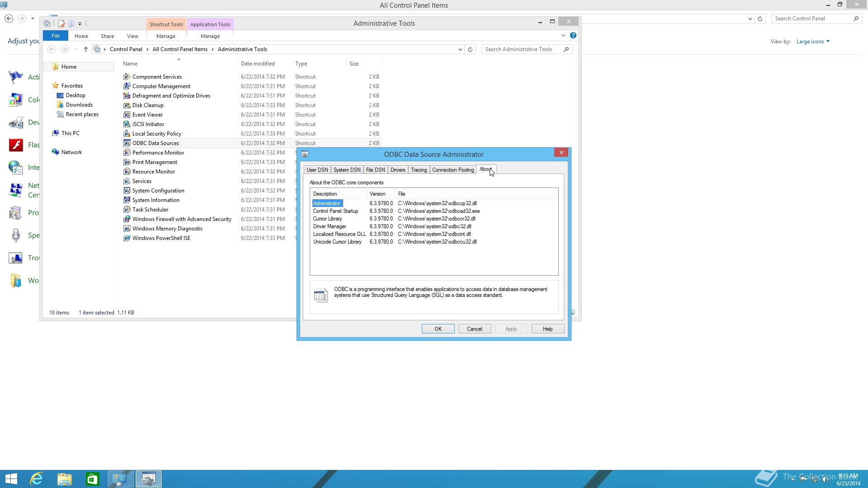Go up one folder level
The image size is (868, 488).
pyautogui.click(x=85, y=49)
